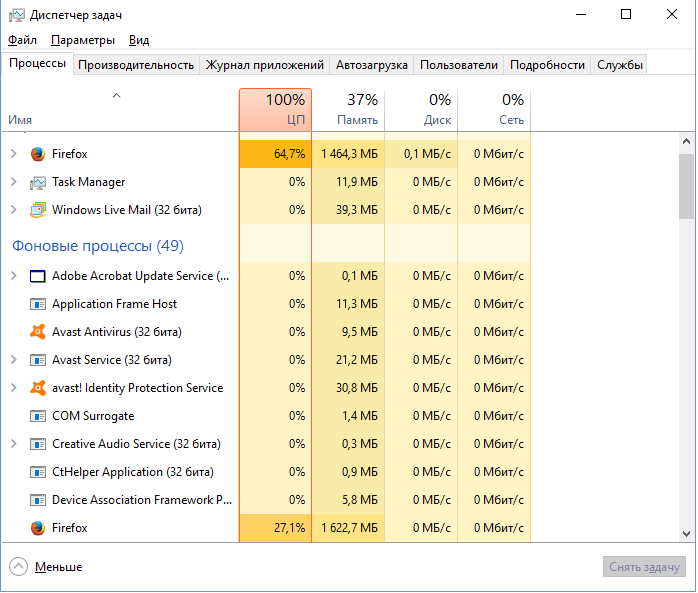Click the Task Manager process icon
The height and width of the screenshot is (593, 698).
click(x=38, y=182)
